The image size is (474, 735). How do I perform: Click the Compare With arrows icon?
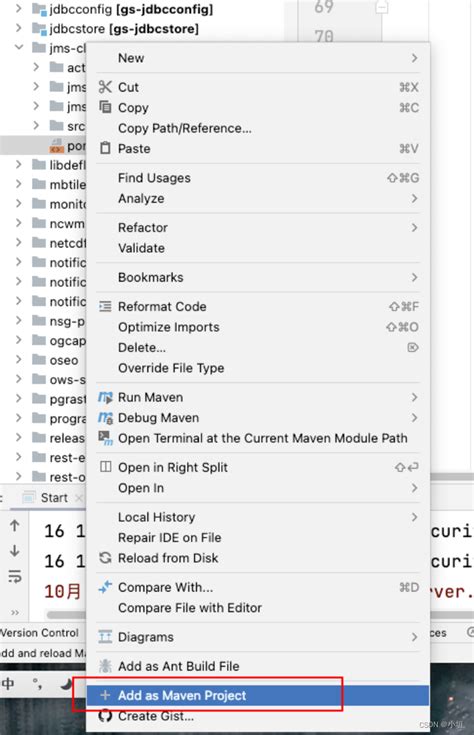pyautogui.click(x=105, y=586)
